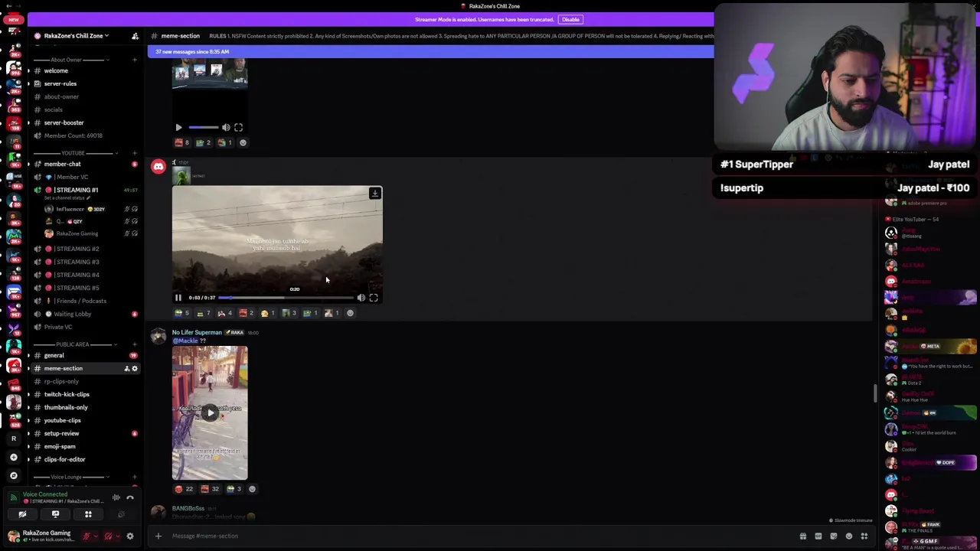Undeafen headphones in user panel
980x551 pixels.
click(108, 536)
